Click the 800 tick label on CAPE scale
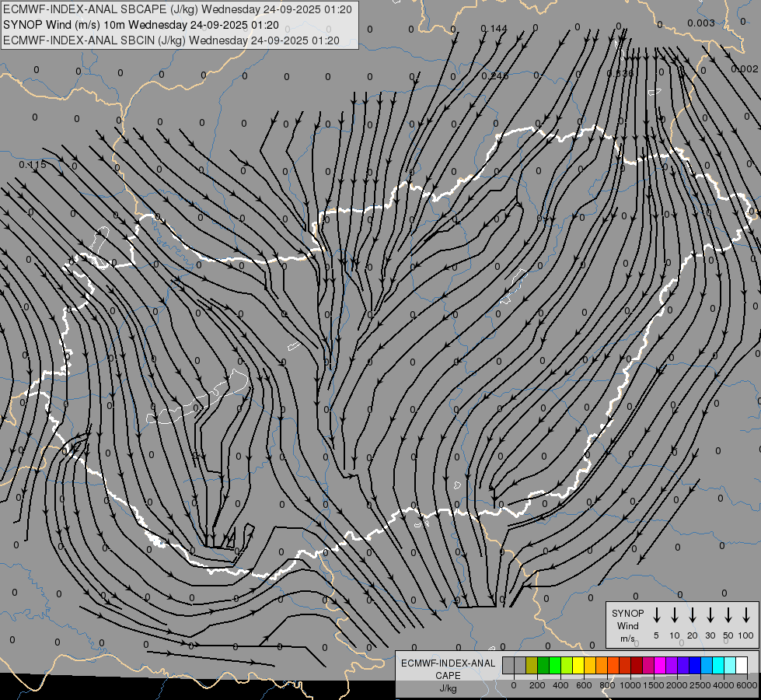 click(607, 685)
